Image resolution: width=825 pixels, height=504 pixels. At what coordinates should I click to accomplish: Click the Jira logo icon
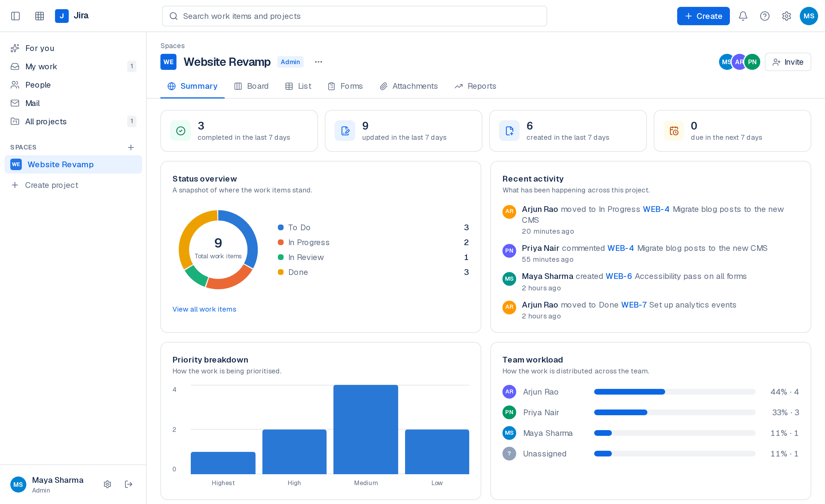coord(62,16)
